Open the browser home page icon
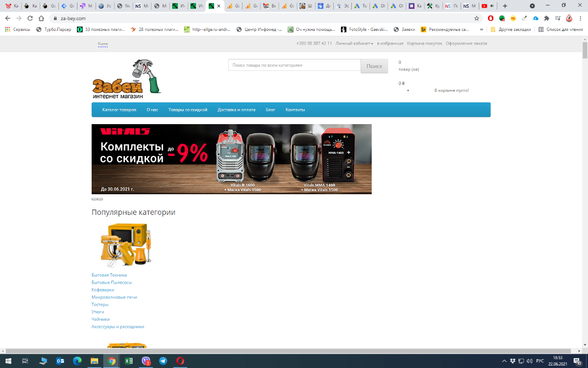This screenshot has height=368, width=588. [42, 18]
